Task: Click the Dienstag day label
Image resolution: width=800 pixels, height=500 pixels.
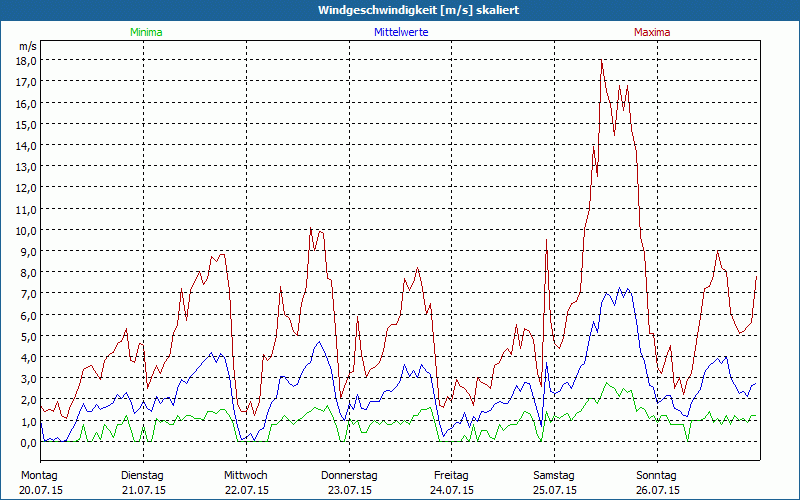Action: tap(144, 475)
